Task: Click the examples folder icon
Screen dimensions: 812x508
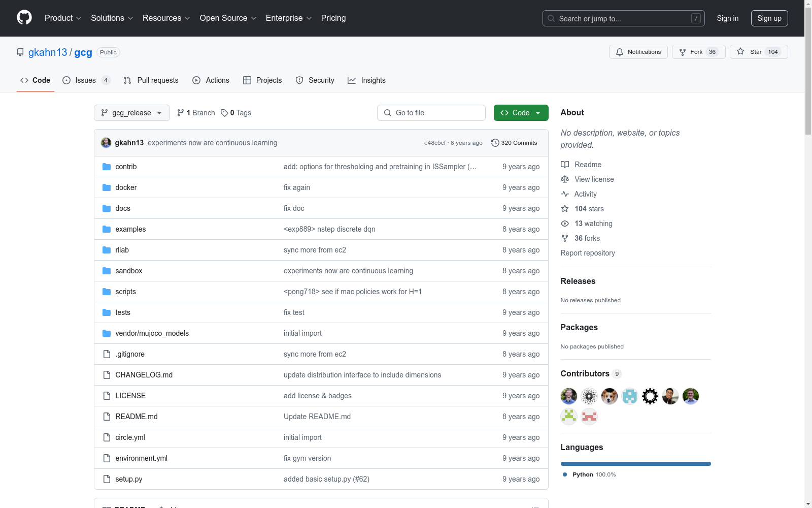Action: (x=107, y=229)
